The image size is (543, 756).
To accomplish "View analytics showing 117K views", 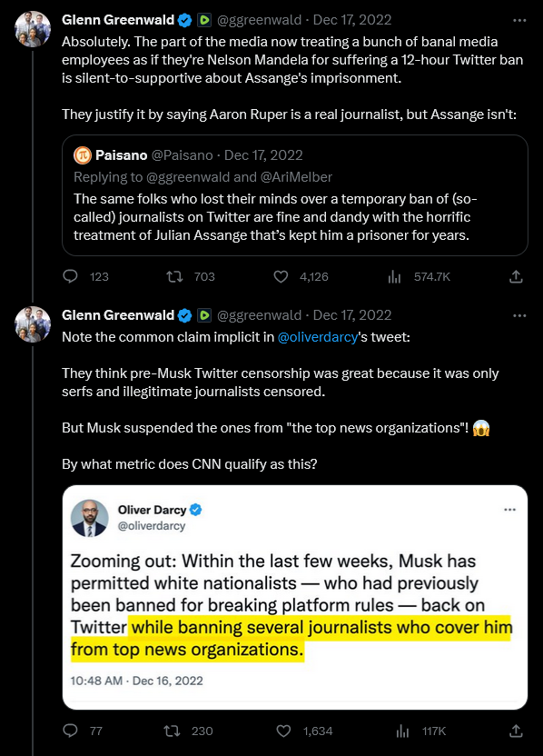I will [402, 731].
